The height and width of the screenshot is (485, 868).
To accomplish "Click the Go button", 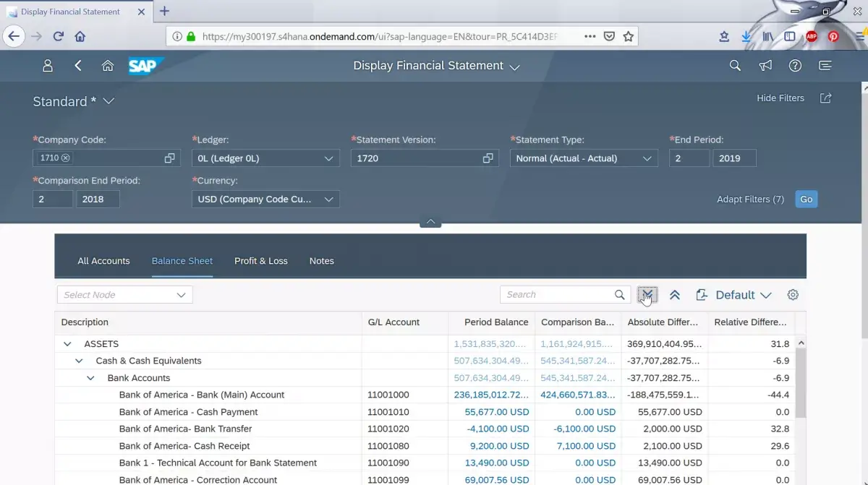I will (x=807, y=199).
